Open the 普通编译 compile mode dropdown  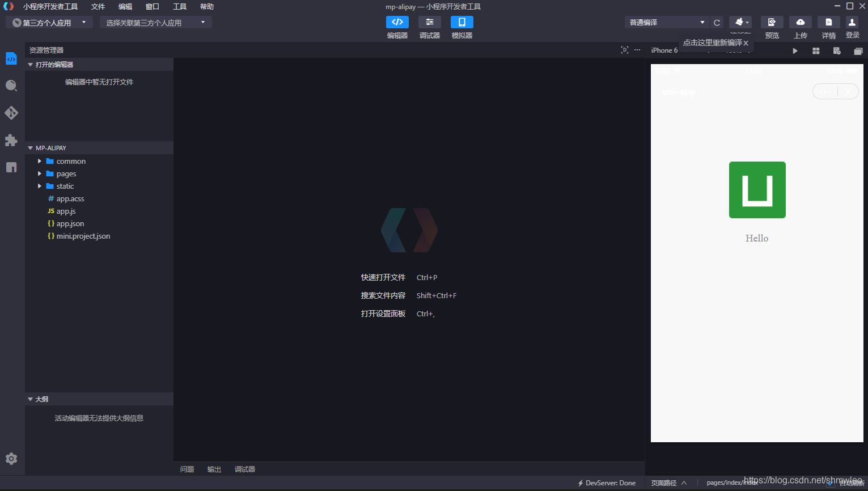667,23
